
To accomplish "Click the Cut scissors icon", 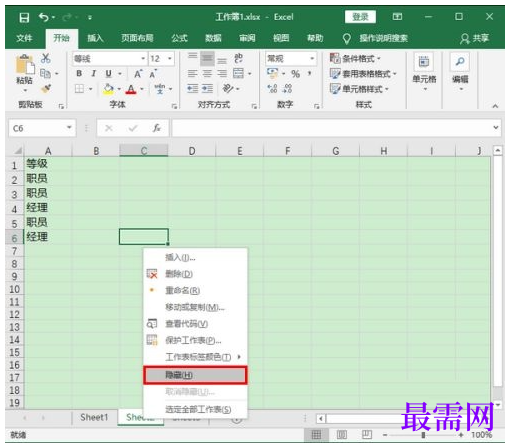I will tap(46, 58).
